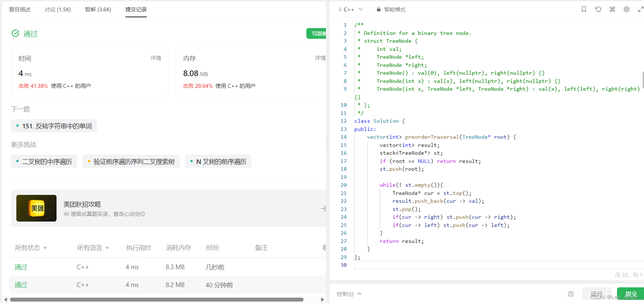View 详情 for the 时间 result

[x=156, y=58]
